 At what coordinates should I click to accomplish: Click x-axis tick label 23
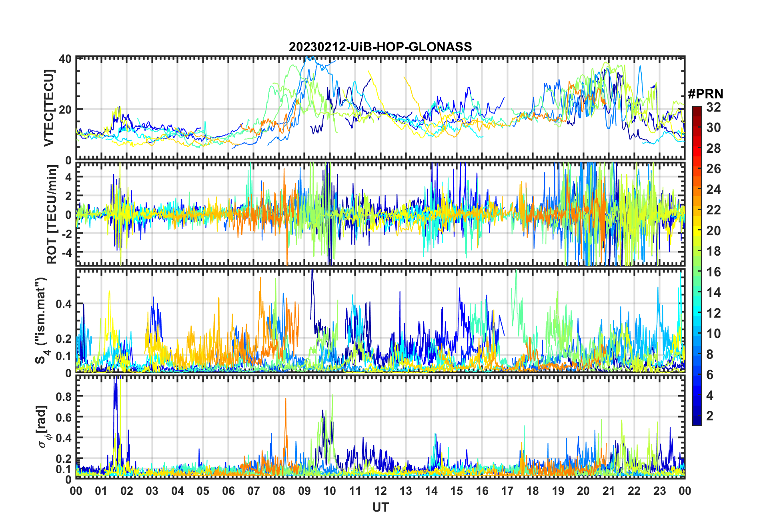659,491
